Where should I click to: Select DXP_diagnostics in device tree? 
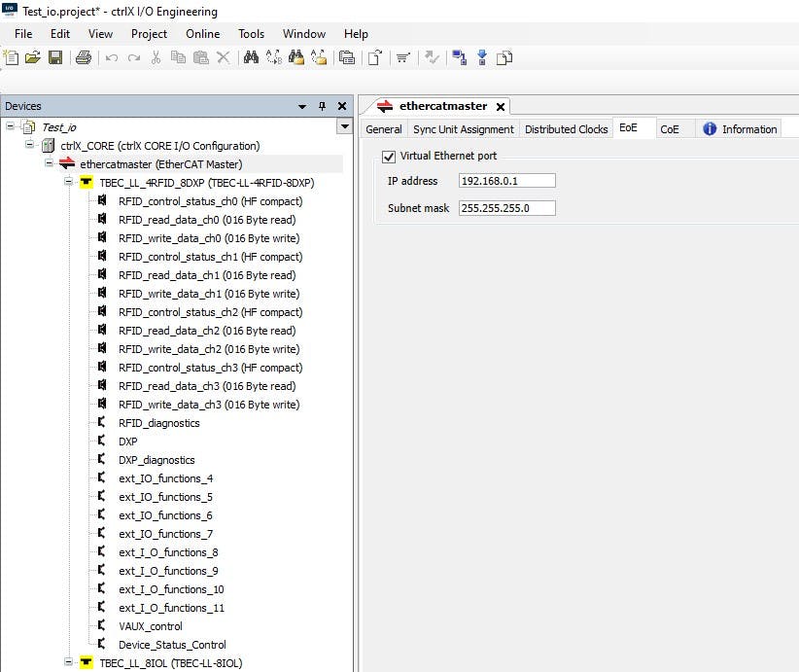[156, 460]
